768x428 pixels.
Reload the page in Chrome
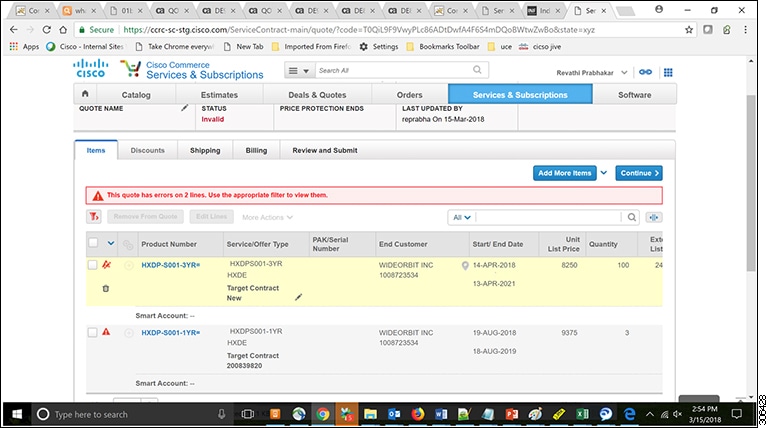coord(47,30)
